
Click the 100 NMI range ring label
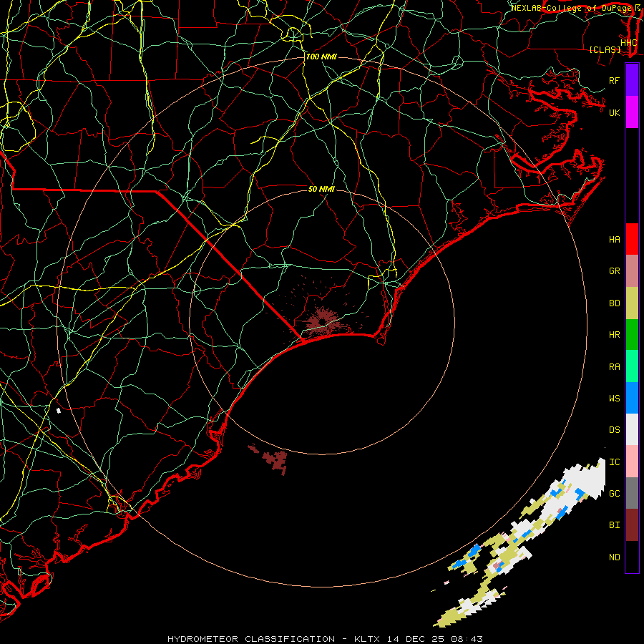(x=321, y=57)
